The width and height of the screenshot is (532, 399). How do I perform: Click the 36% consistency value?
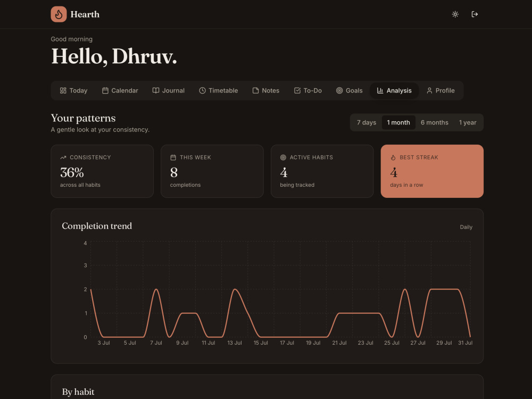click(72, 173)
